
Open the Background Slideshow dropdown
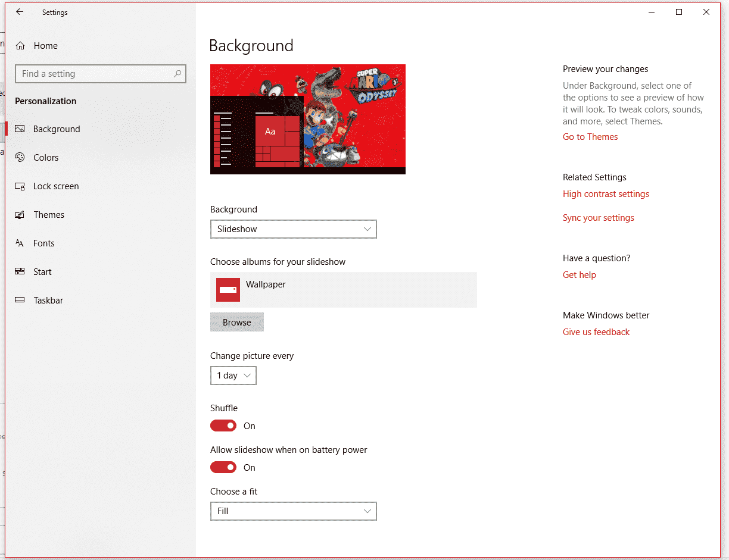click(294, 229)
